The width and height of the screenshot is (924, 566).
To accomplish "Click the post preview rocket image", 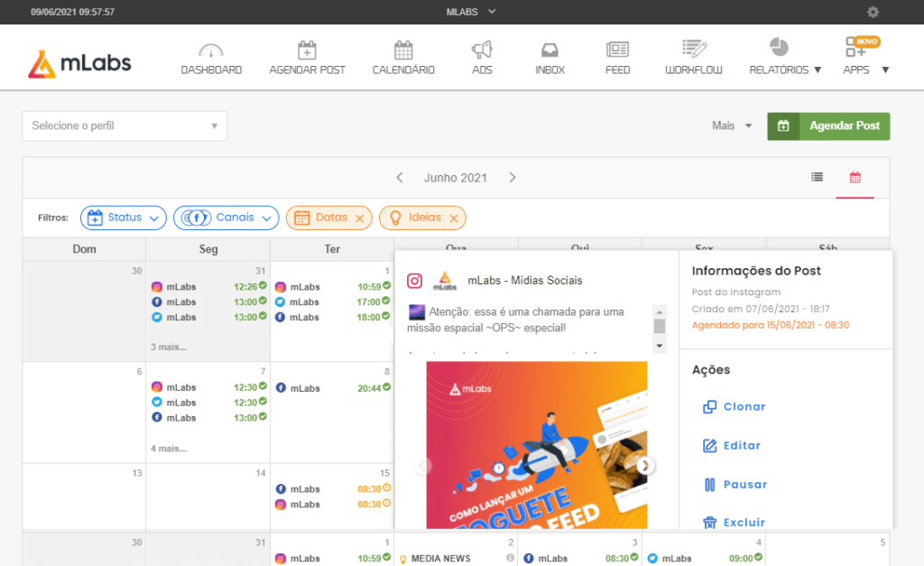I will [536, 445].
